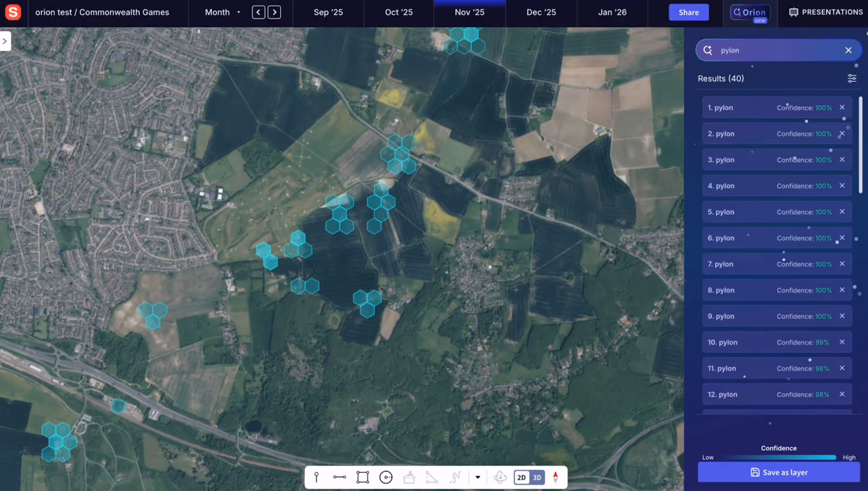Select the Jan '26 timeline tab
This screenshot has height=491, width=868.
click(612, 12)
